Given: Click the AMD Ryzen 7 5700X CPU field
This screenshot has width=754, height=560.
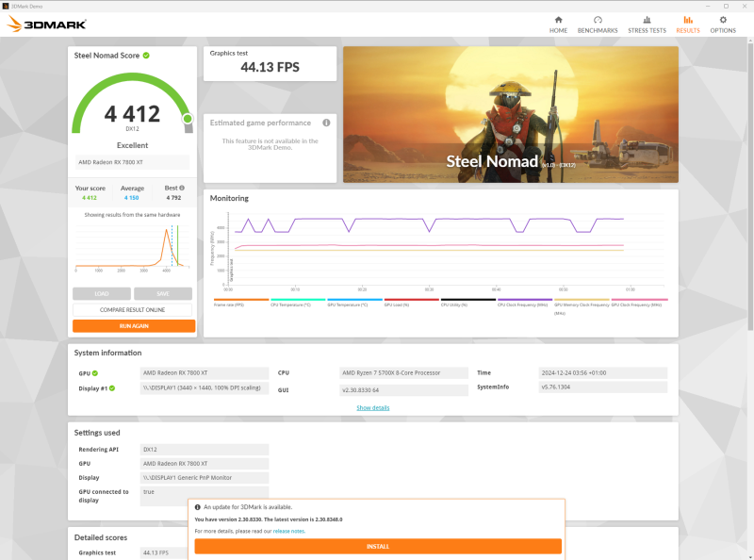Looking at the screenshot, I should 403,372.
